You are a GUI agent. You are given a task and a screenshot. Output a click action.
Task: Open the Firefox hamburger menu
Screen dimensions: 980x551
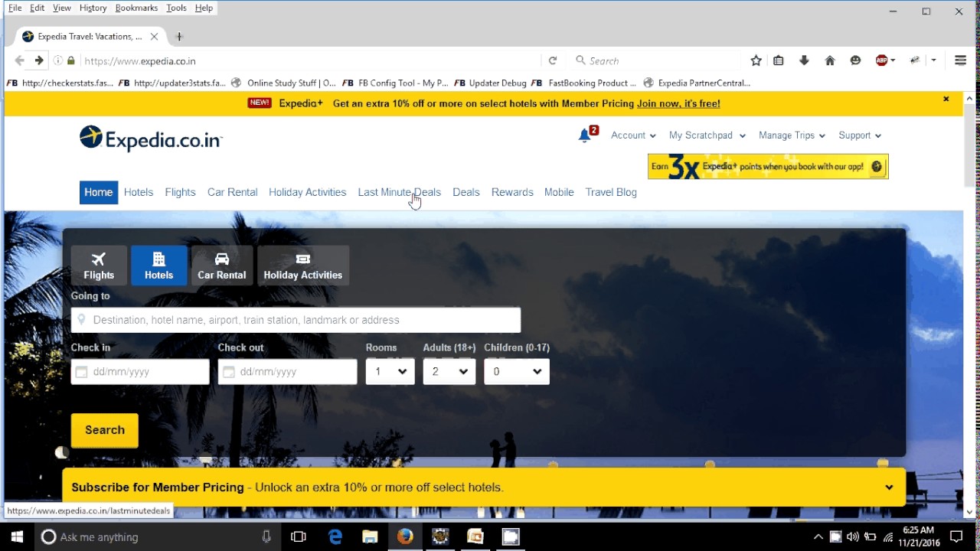coord(960,60)
